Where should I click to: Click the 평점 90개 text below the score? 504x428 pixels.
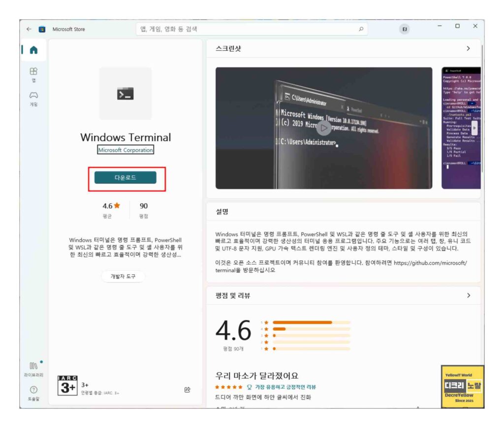(233, 349)
